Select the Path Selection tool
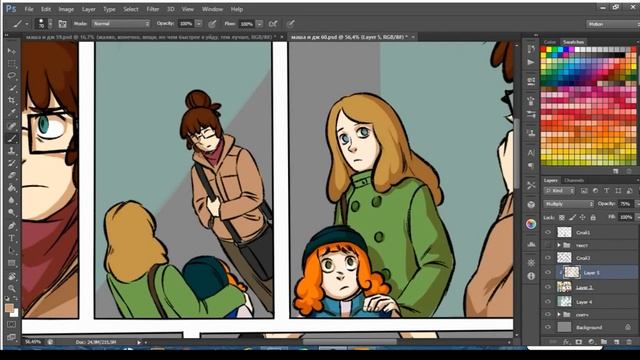640x360 pixels. coord(11,250)
